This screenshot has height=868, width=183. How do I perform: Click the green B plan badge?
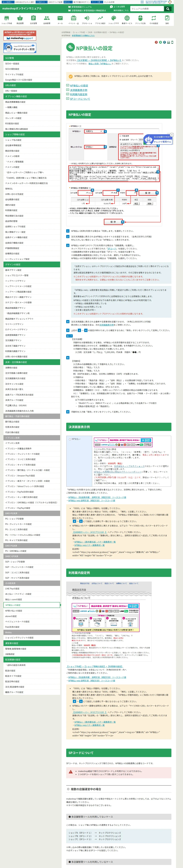pos(160,42)
